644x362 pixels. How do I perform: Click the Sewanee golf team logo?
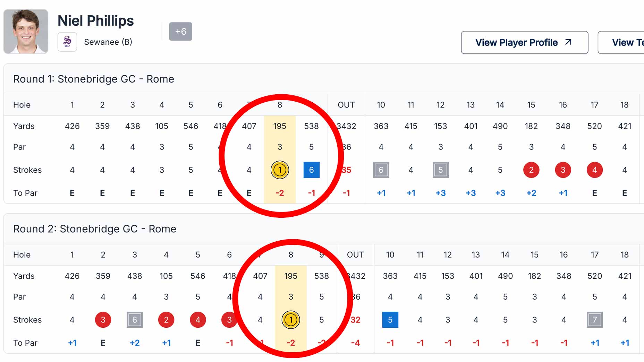click(67, 42)
